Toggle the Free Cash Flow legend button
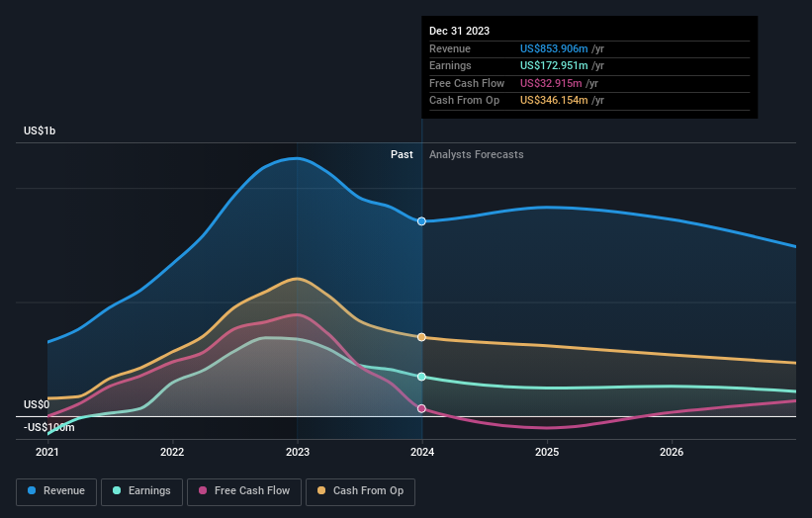Screen dimensions: 812x518 244,491
